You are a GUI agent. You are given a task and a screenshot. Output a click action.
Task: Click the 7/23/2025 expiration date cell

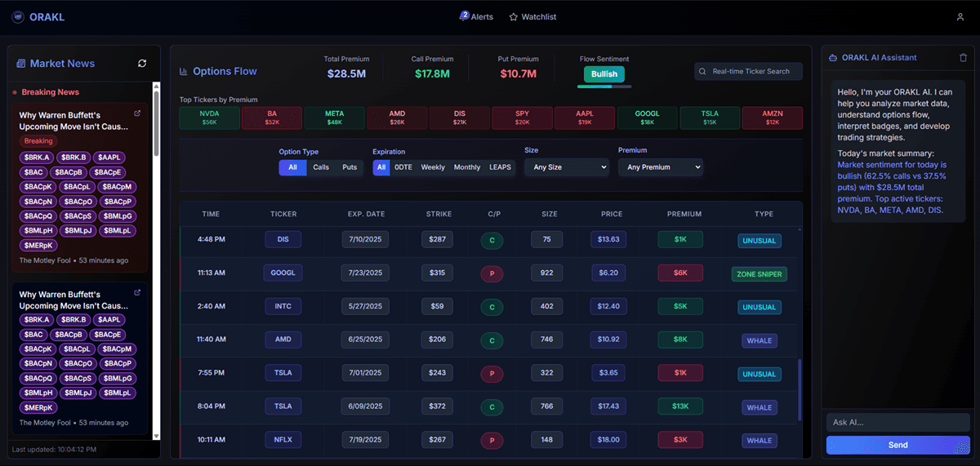(365, 273)
